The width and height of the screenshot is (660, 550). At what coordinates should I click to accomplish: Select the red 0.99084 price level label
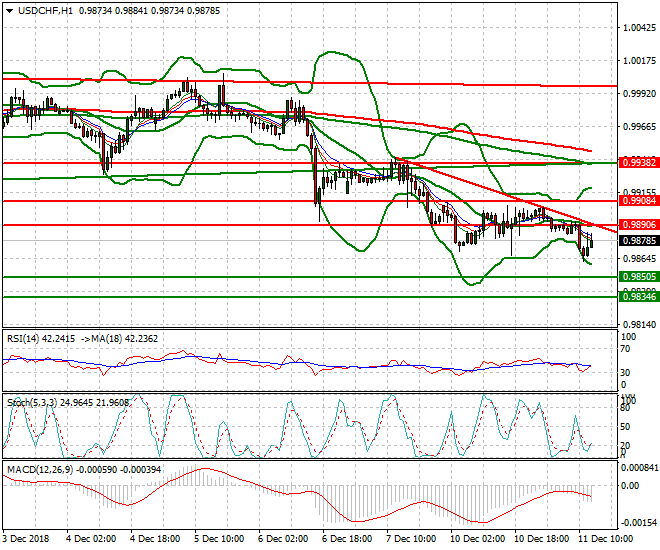coord(639,201)
